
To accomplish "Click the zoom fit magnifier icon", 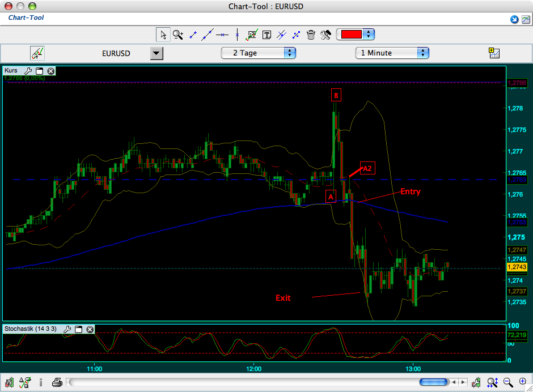I will pyautogui.click(x=493, y=382).
